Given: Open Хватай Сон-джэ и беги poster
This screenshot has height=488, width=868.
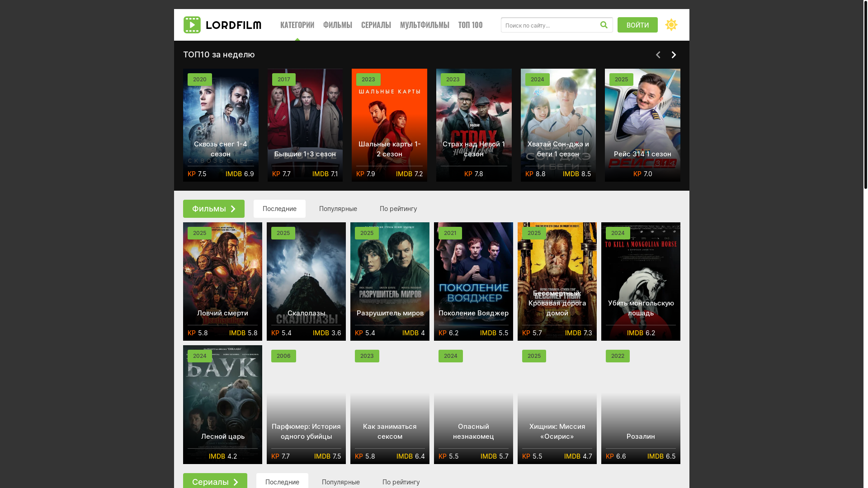Looking at the screenshot, I should coord(558,125).
